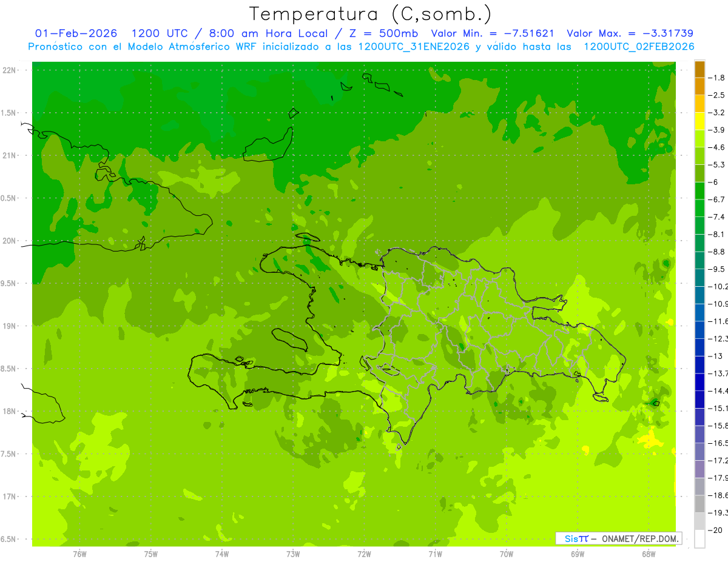Screen dimensions: 728x562
Task: Click the -6 colorbar value label
Action: click(x=714, y=182)
